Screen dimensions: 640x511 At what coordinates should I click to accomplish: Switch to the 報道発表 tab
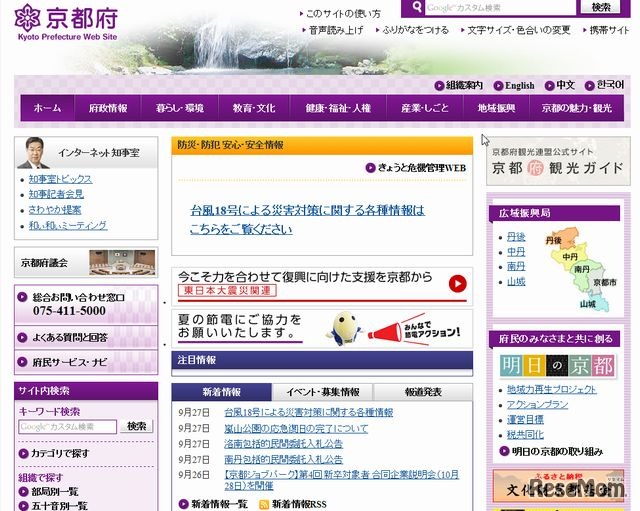(423, 392)
